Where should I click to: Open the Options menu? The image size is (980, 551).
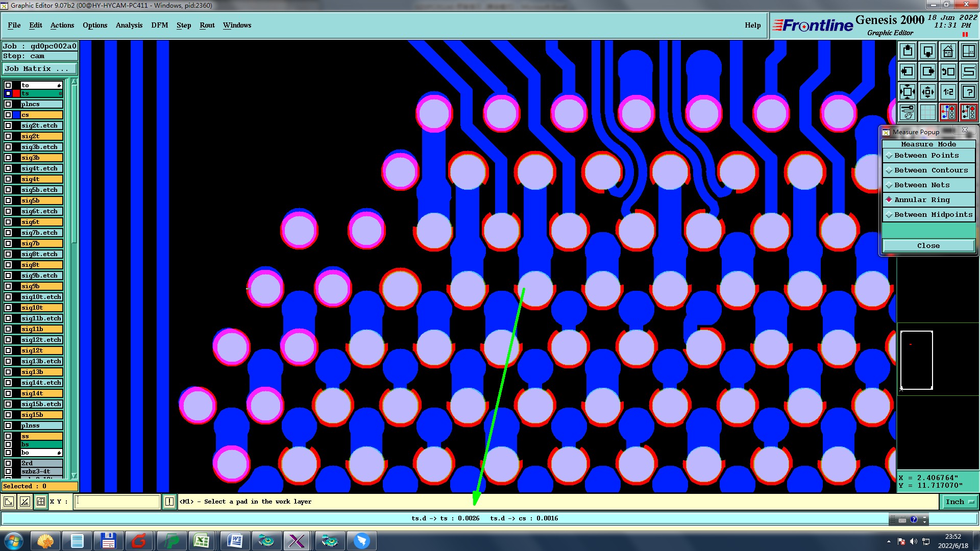coord(95,25)
